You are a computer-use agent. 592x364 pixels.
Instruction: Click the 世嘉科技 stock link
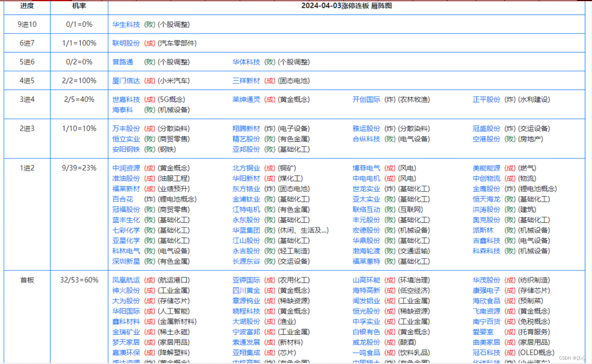126,99
